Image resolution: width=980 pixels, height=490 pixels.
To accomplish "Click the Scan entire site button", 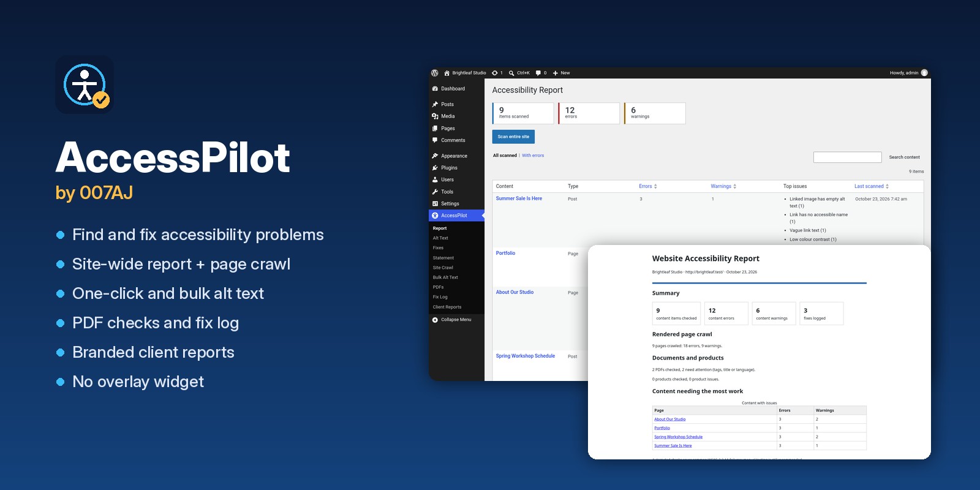I will (513, 137).
